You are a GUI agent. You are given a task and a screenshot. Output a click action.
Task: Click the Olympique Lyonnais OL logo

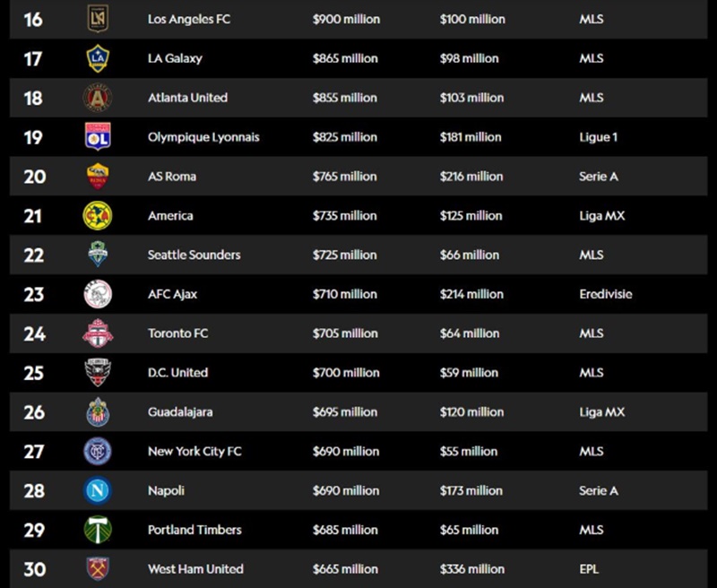98,136
